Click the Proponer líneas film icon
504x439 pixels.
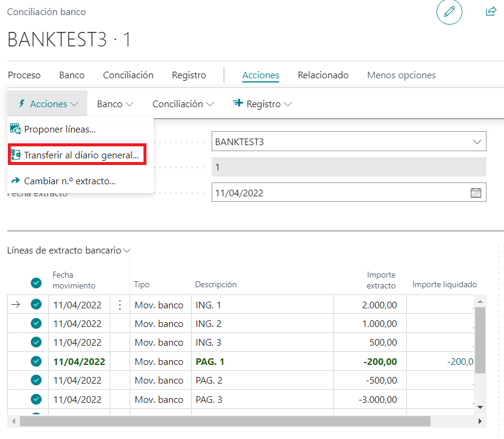tap(14, 129)
